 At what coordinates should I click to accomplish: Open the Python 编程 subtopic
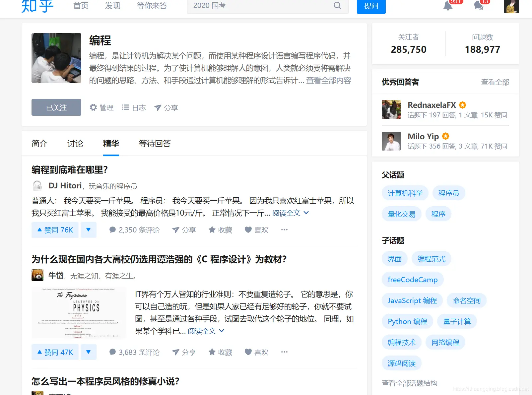407,321
